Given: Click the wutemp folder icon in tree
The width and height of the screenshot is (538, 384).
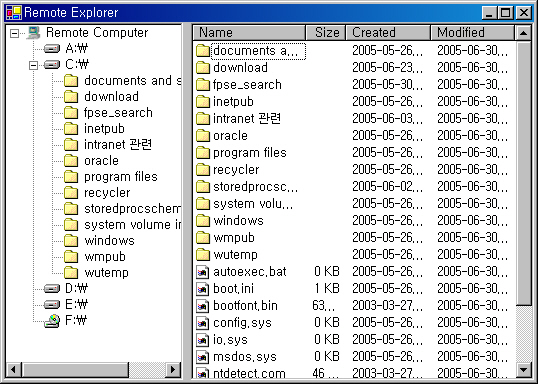Looking at the screenshot, I should pyautogui.click(x=71, y=272).
